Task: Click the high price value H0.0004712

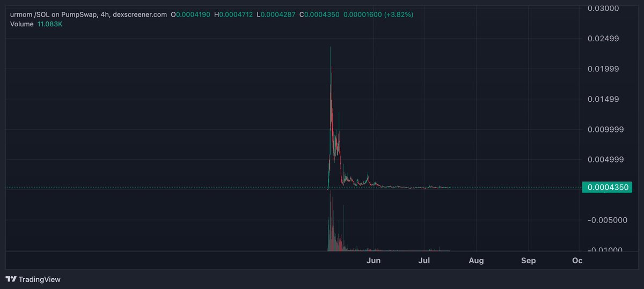Action: click(233, 14)
